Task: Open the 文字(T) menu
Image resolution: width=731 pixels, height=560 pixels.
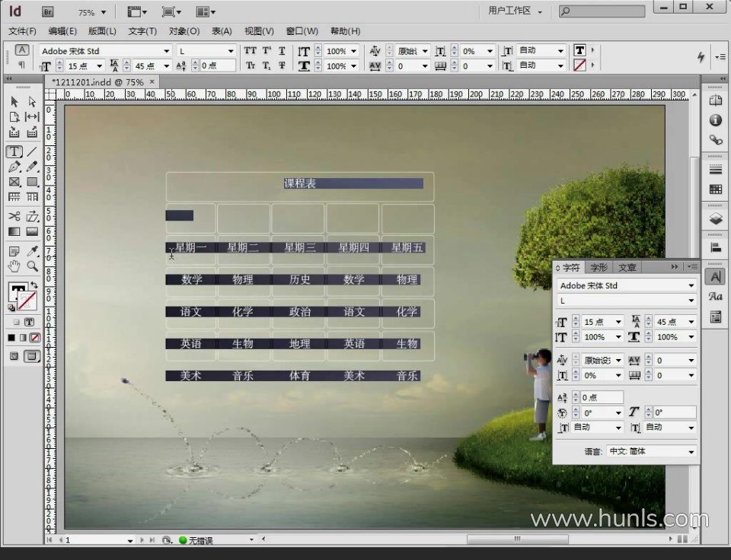Action: (x=142, y=31)
